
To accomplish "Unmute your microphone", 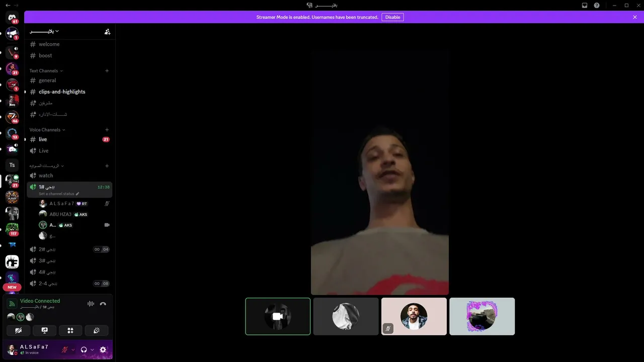I will click(64, 349).
